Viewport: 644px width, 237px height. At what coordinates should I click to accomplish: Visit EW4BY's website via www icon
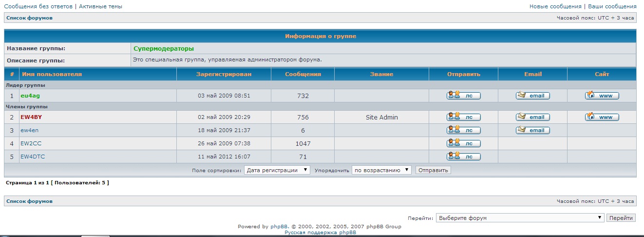click(602, 117)
